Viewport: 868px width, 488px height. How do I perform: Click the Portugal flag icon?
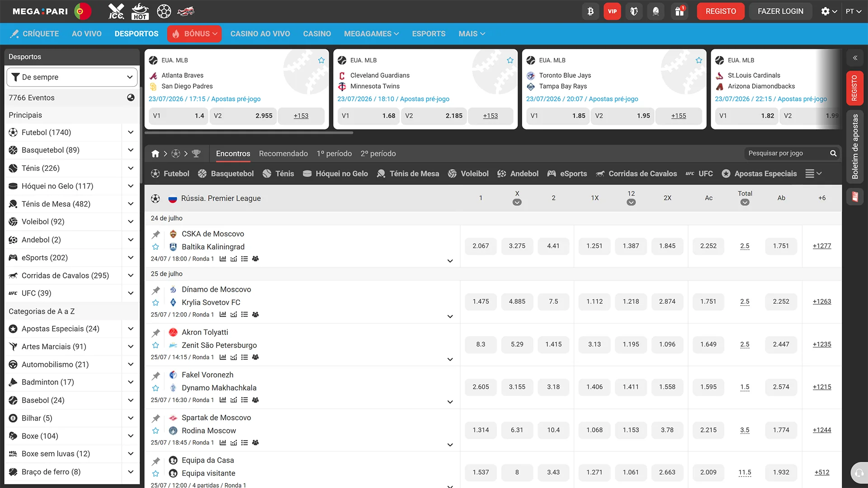pyautogui.click(x=82, y=11)
